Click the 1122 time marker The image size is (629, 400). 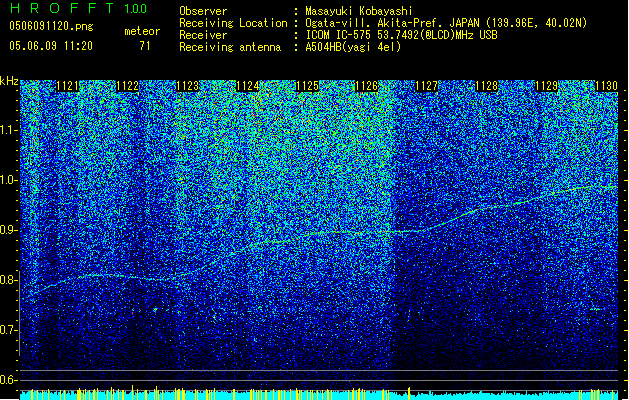(127, 86)
